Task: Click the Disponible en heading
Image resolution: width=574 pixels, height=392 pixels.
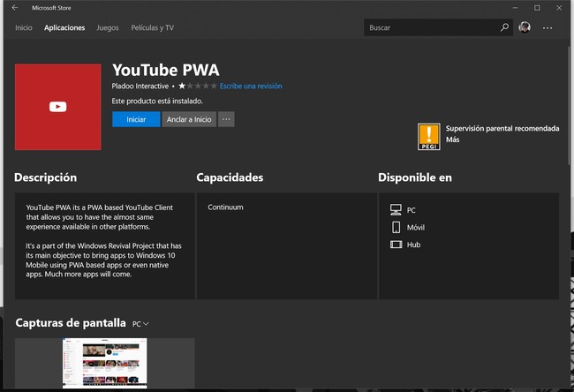Action: 415,177
